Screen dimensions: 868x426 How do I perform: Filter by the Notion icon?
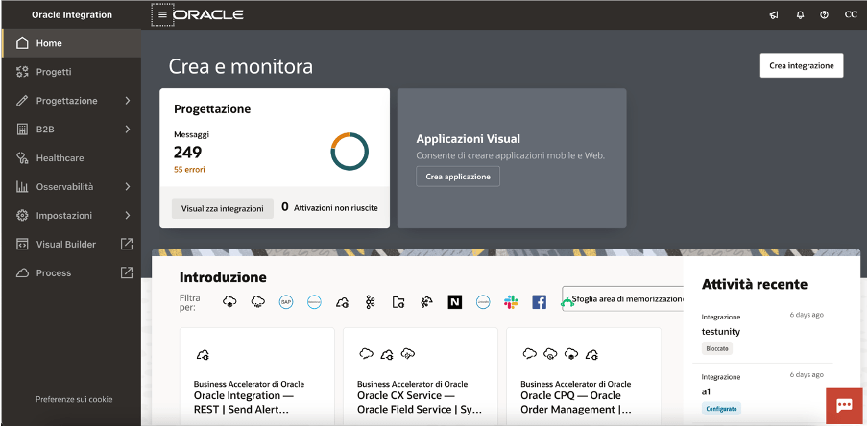pos(454,302)
